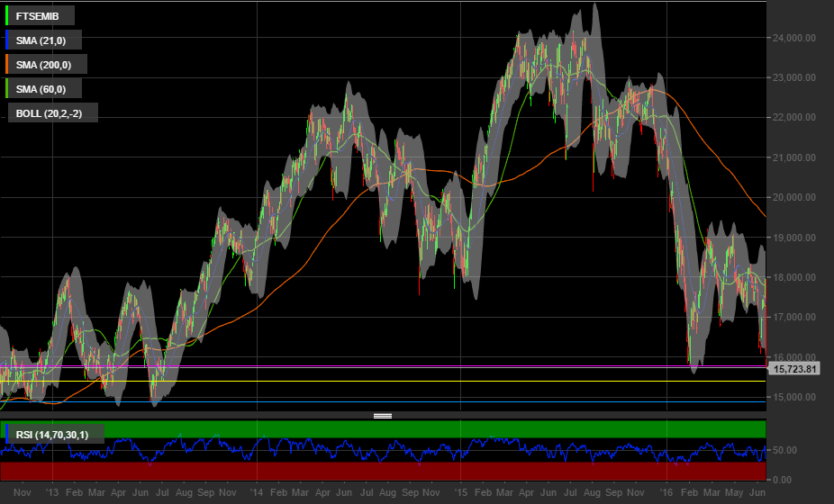
Task: Click the '16 year marker on time axis
Action: pos(666,493)
